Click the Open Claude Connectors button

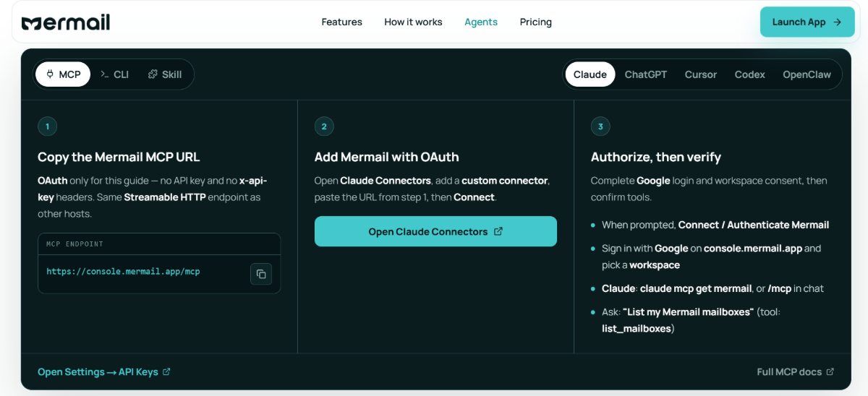point(435,231)
